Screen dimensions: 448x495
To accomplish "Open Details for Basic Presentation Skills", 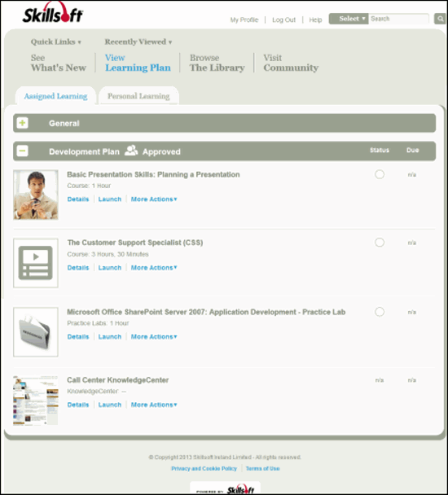I will point(78,199).
